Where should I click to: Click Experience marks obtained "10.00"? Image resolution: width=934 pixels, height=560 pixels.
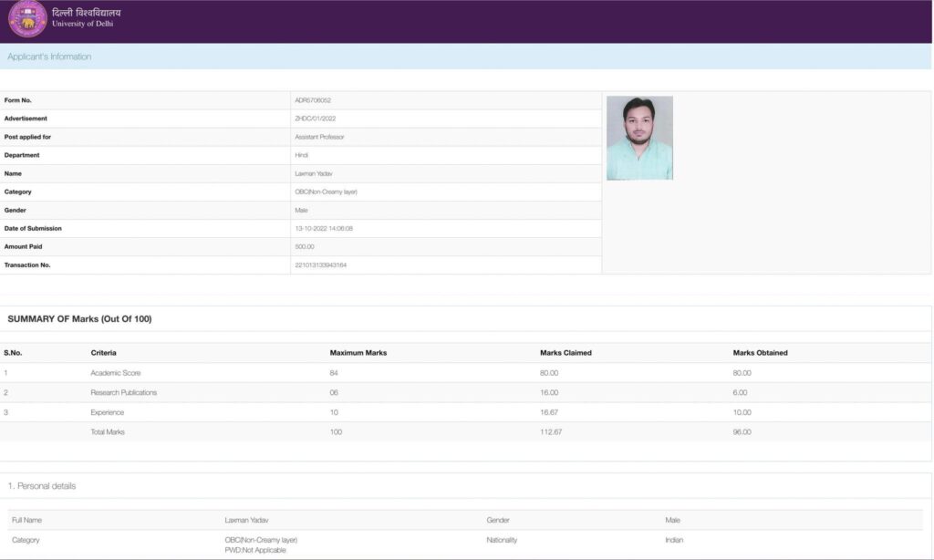coord(742,412)
